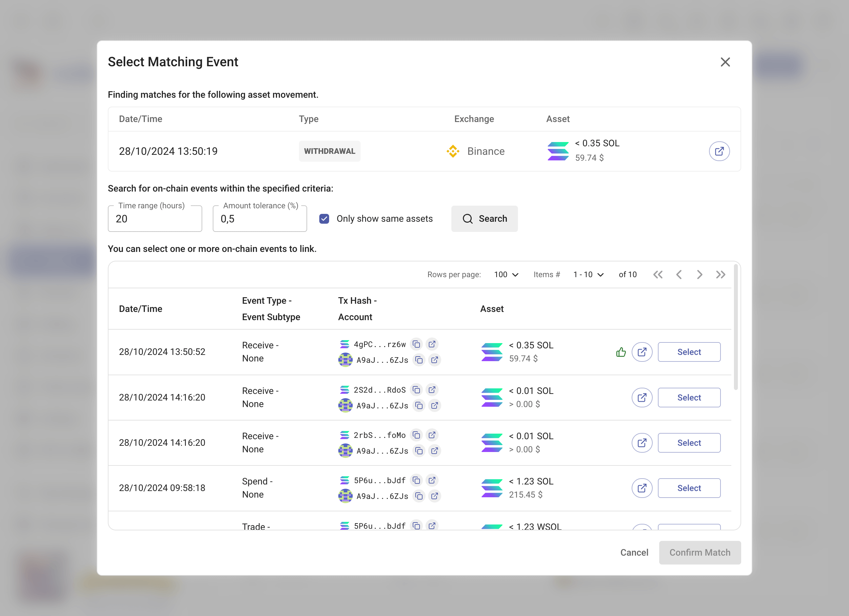Click the Amount tolerance percent field
849x616 pixels.
tap(260, 219)
